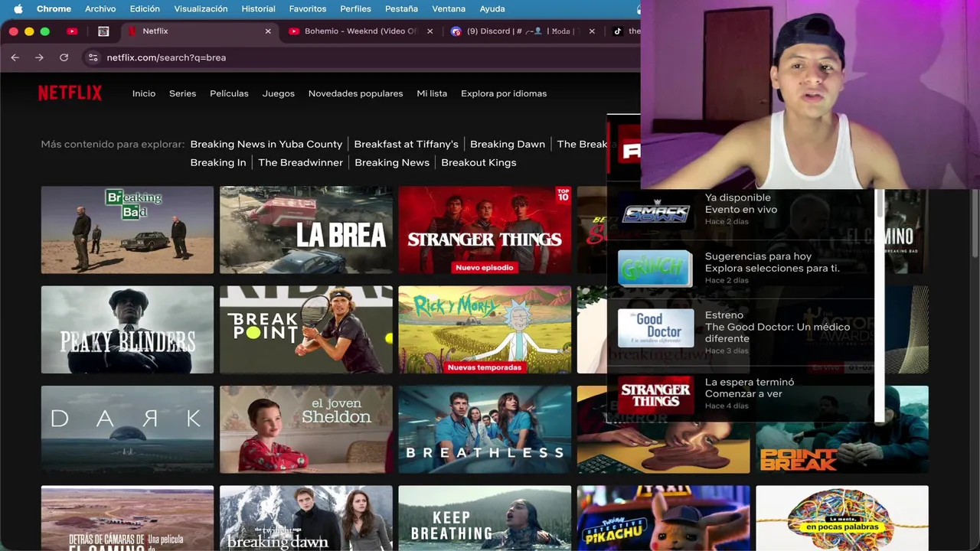Open the Edición menu

(x=145, y=9)
